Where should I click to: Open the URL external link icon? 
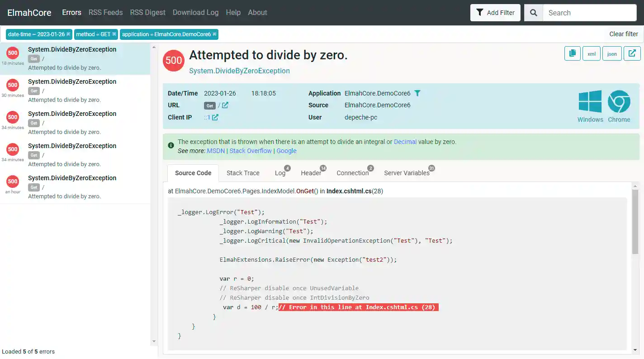225,105
